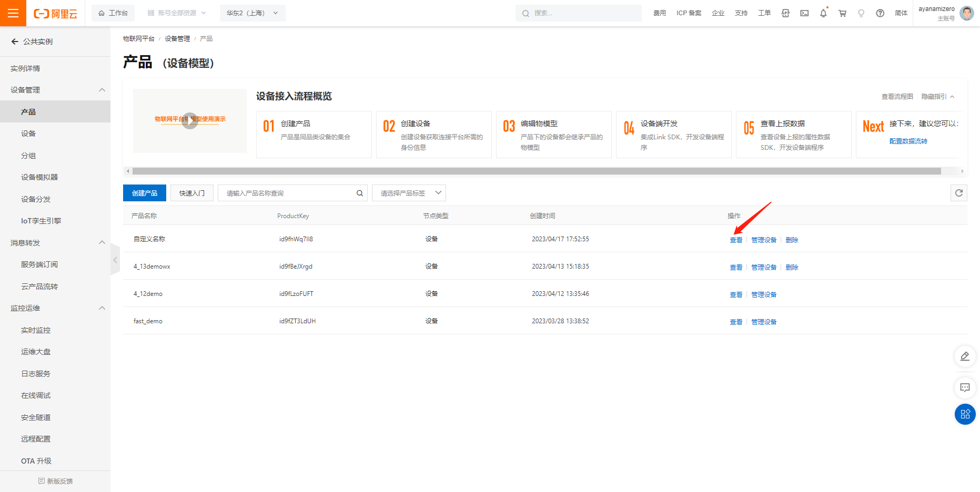Click 查看 for product 自定义名称
980x492 pixels.
[x=735, y=240]
